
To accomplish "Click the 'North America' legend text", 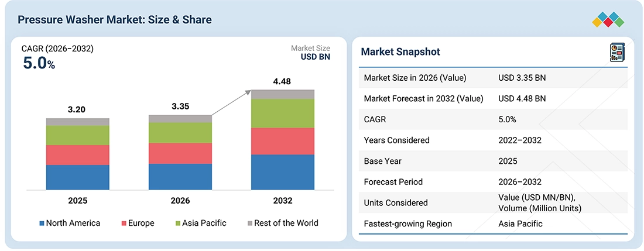I will [x=73, y=223].
